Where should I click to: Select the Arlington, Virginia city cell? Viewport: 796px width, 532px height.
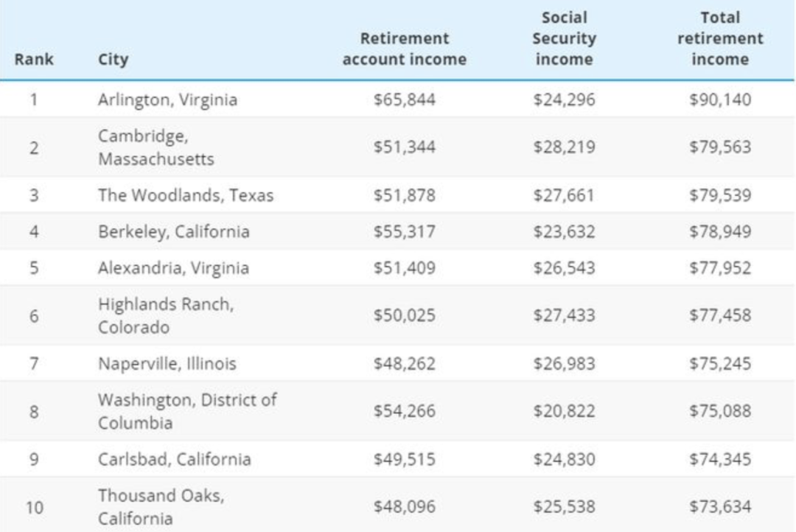(167, 99)
